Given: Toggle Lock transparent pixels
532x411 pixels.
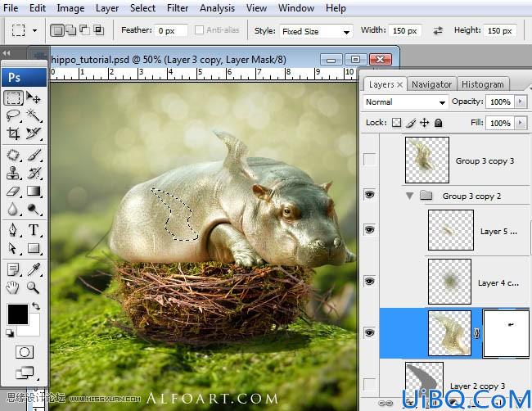Looking at the screenshot, I should click(x=396, y=123).
